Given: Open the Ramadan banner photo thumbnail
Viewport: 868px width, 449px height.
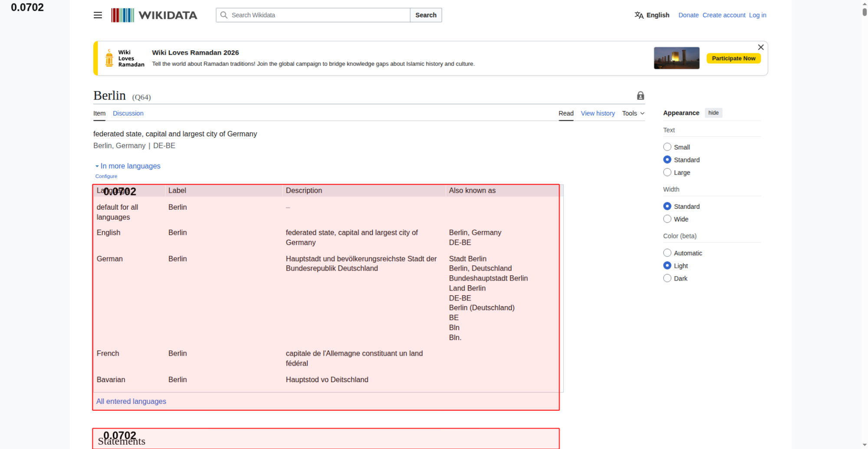Looking at the screenshot, I should point(676,58).
